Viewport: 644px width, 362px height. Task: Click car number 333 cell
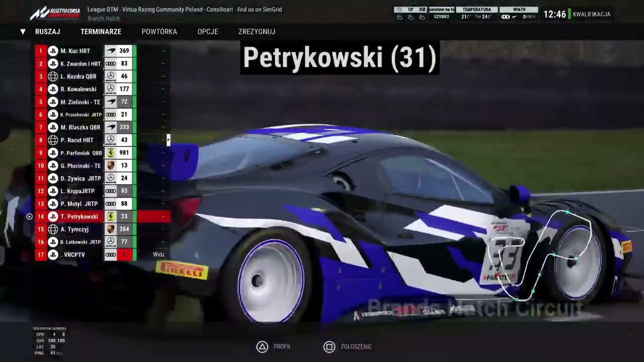(124, 127)
